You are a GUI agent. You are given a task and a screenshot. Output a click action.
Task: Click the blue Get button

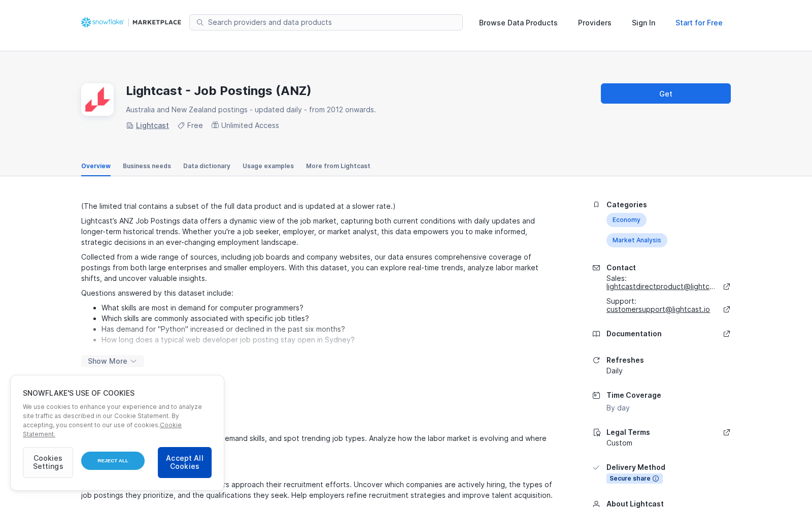coord(666,93)
